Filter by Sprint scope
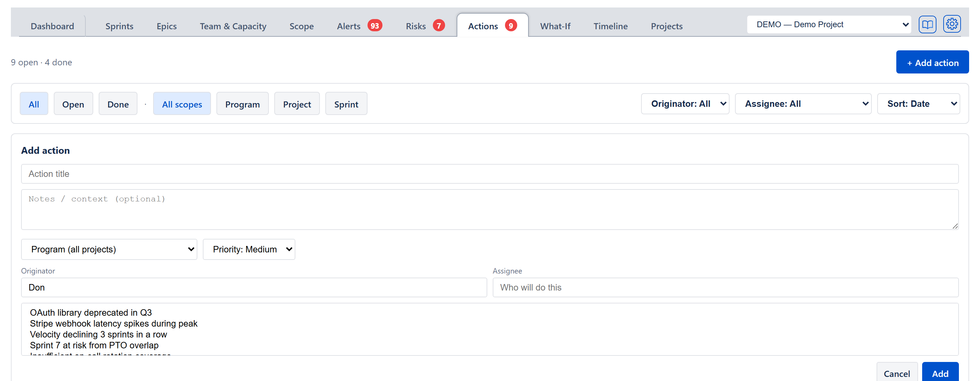Screen dimensions: 980x381 pyautogui.click(x=346, y=104)
